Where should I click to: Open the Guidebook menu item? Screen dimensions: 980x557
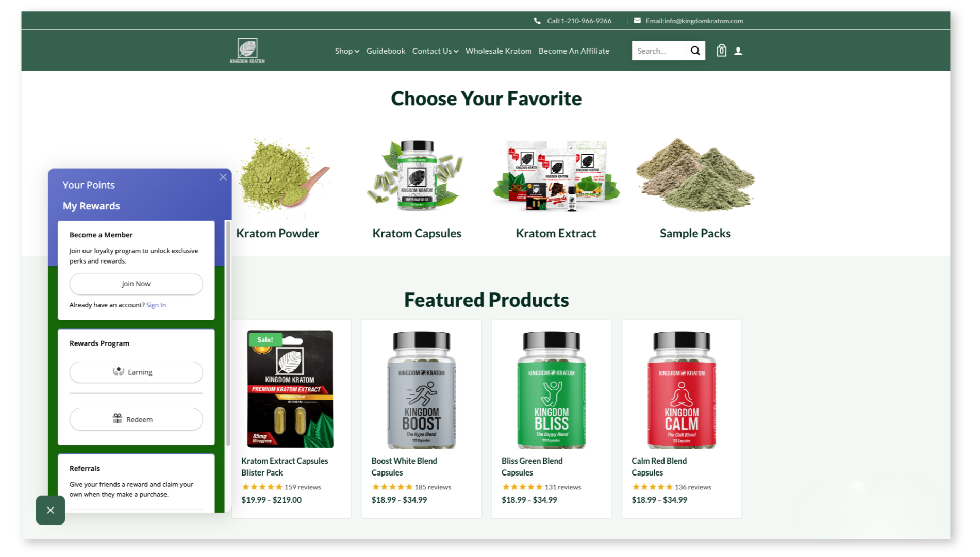coord(386,51)
